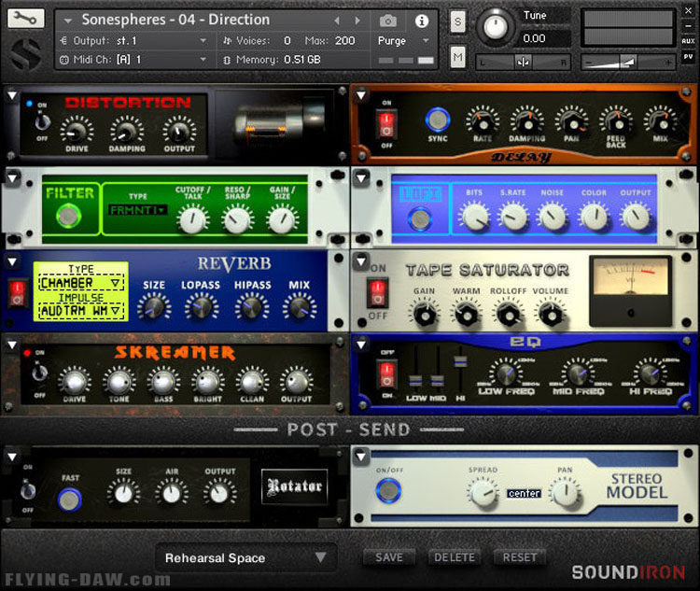This screenshot has width=700, height=591.
Task: Toggle the LoFi power button
Action: tap(420, 218)
